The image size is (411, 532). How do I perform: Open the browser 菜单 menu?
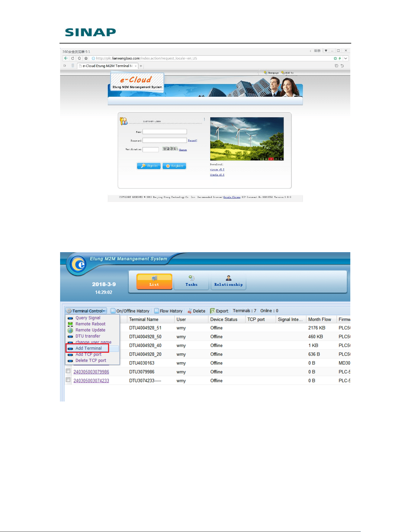pos(317,51)
